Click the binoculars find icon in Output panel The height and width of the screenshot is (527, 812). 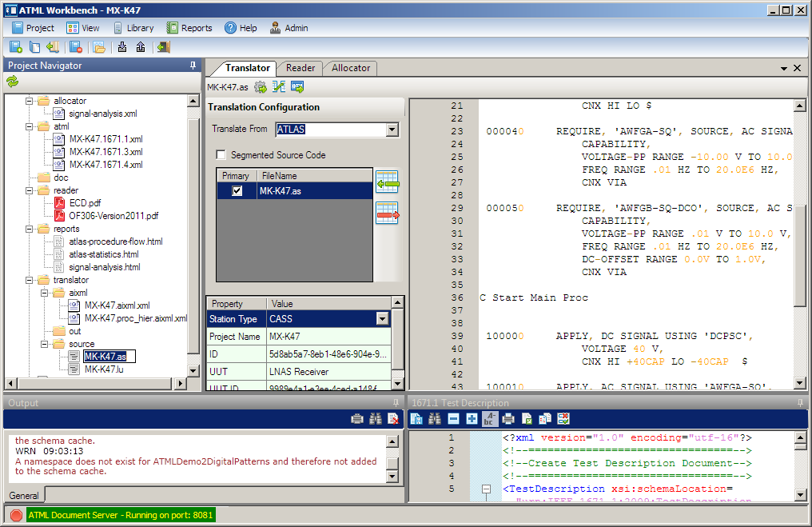(376, 419)
